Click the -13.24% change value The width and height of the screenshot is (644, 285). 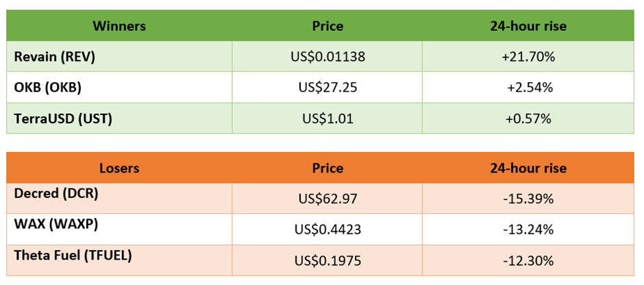[528, 230]
